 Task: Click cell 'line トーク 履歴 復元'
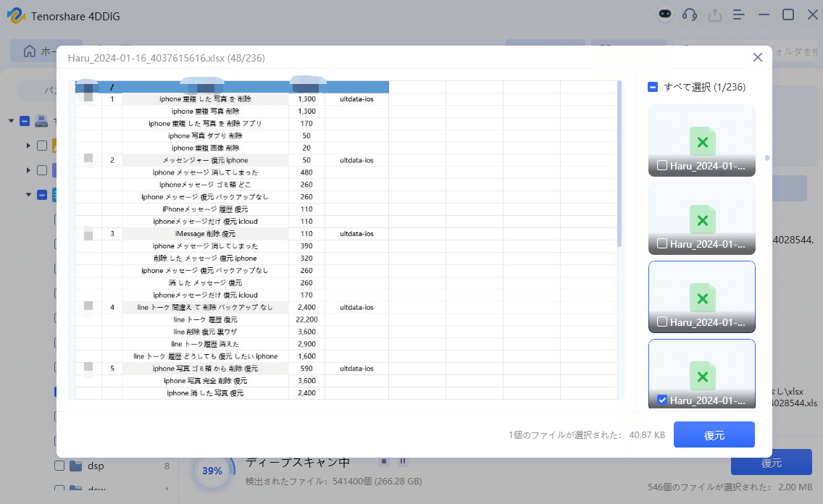[205, 319]
